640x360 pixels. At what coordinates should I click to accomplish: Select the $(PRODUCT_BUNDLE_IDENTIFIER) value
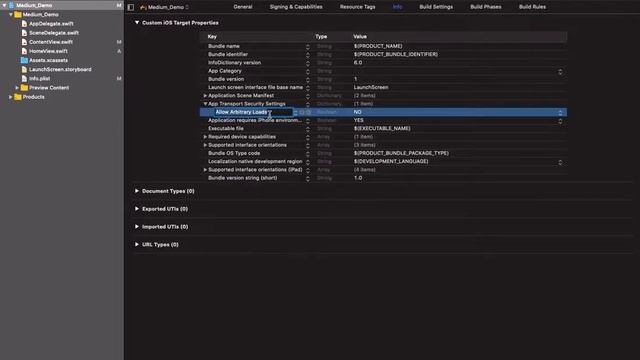pyautogui.click(x=396, y=54)
